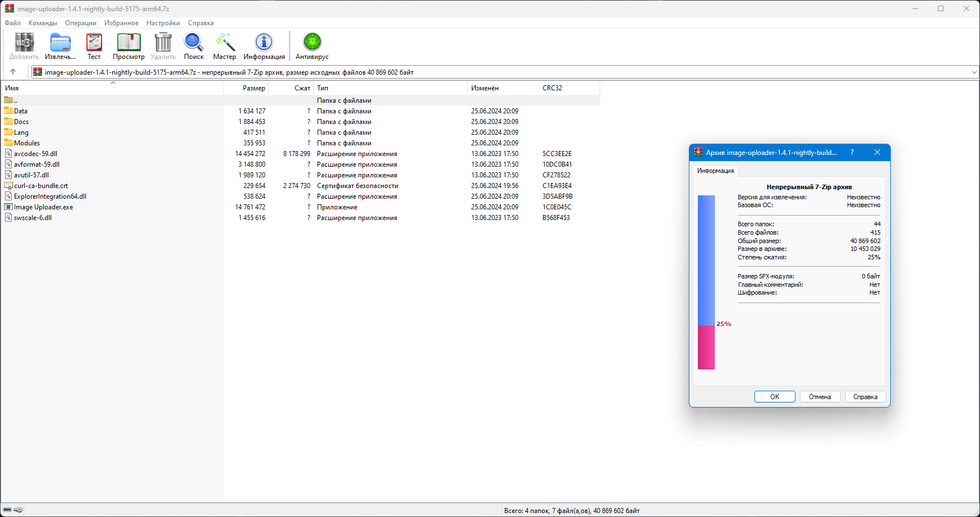The height and width of the screenshot is (517, 980).
Task: Click packed size '2 274 730'
Action: 297,185
